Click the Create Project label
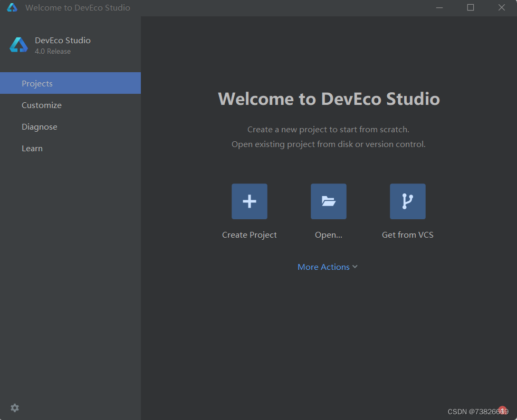This screenshot has height=420, width=517. click(249, 235)
